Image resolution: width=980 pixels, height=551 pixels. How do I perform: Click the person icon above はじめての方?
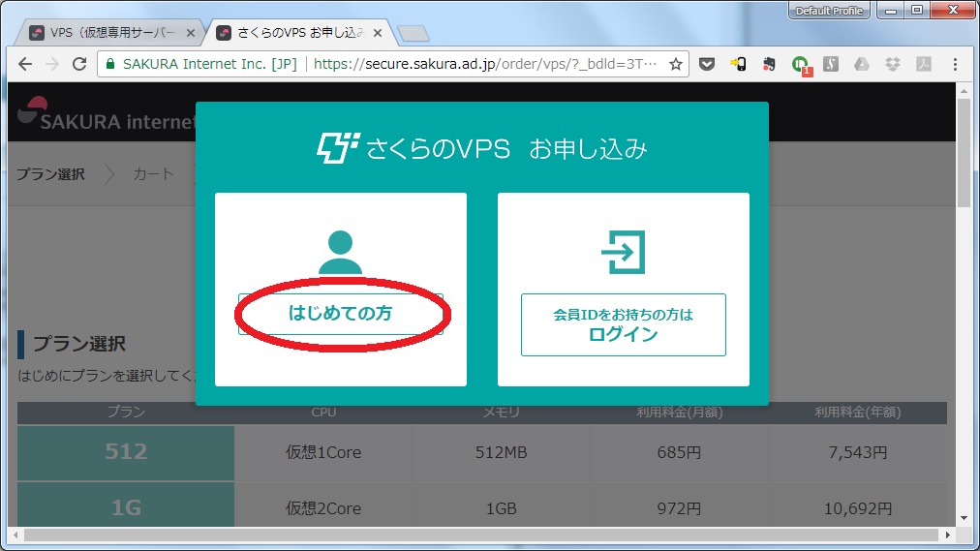click(340, 253)
